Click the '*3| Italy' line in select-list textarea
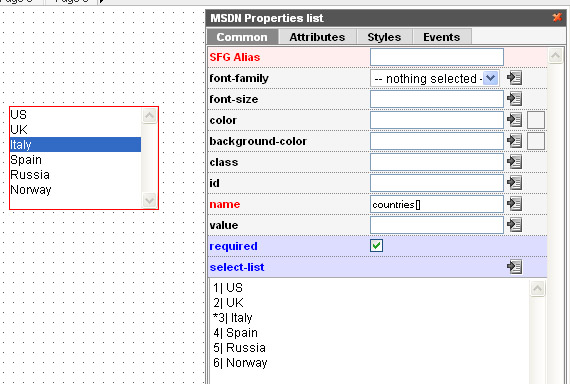 233,317
